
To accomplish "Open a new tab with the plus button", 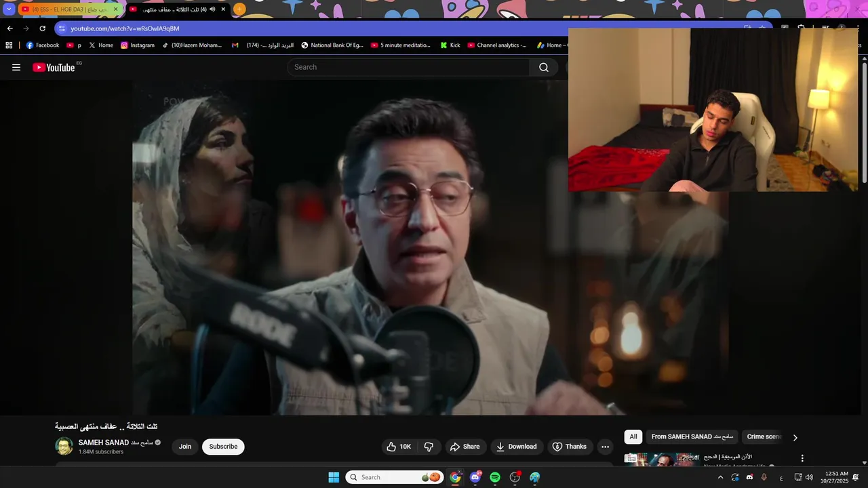I will click(x=239, y=9).
